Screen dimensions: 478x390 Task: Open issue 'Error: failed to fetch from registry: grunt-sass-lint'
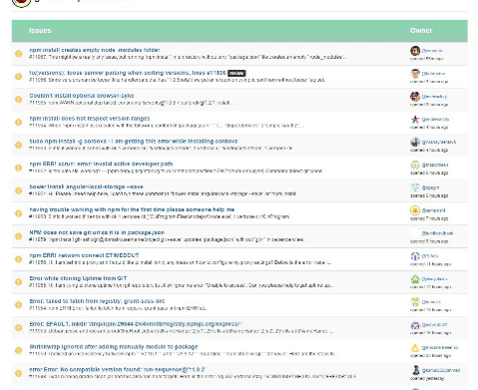[x=97, y=301]
